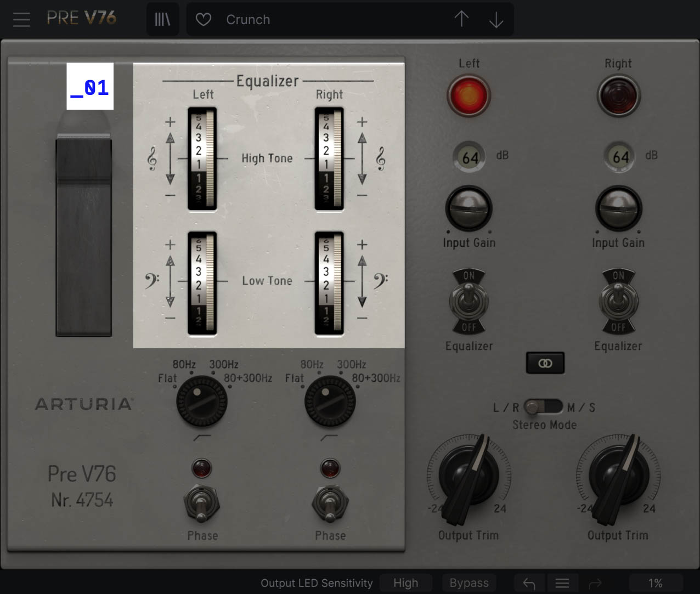Click the L / R mode label
This screenshot has height=594, width=700.
coord(506,408)
